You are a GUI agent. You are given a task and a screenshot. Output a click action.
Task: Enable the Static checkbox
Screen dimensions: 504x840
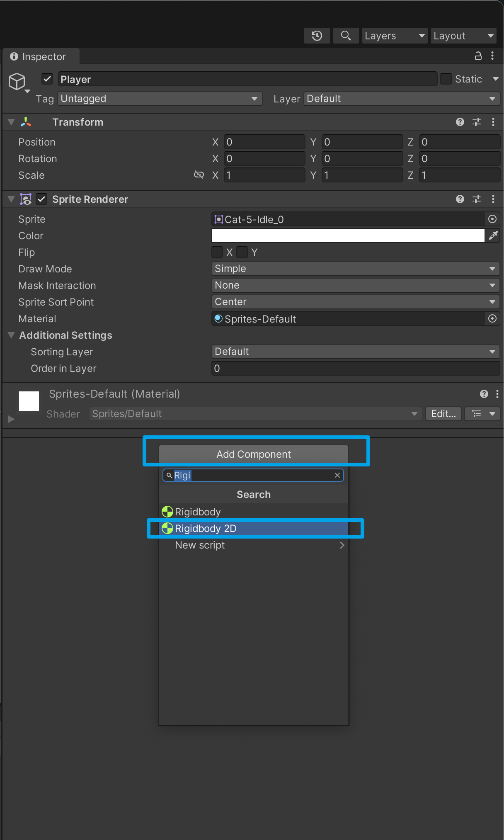[x=446, y=79]
